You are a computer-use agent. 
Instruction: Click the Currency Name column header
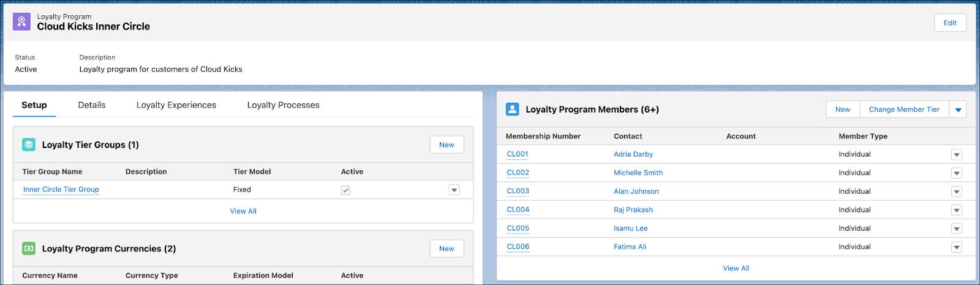pos(50,275)
